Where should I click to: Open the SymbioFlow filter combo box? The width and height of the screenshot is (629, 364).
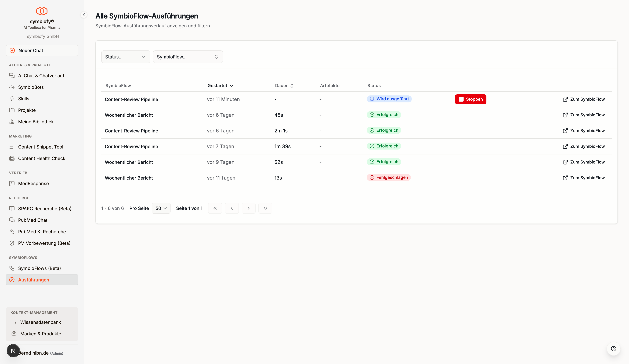tap(188, 57)
